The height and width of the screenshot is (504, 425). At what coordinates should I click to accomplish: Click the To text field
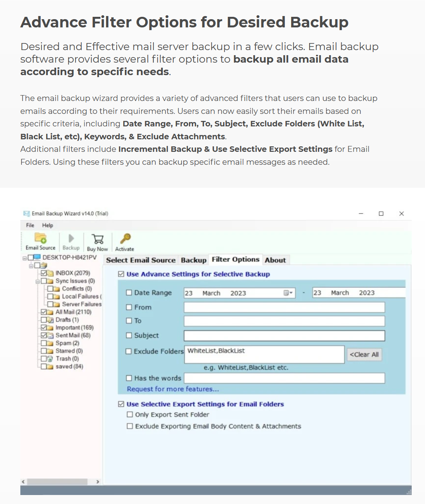pyautogui.click(x=285, y=321)
